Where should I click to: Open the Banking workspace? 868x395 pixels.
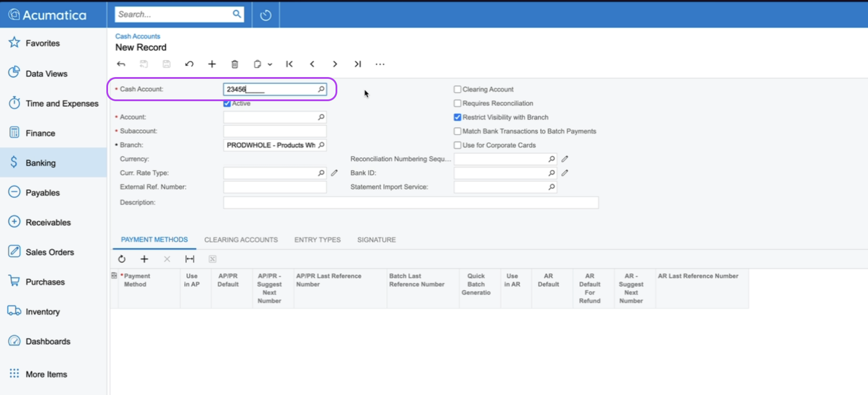[53, 162]
